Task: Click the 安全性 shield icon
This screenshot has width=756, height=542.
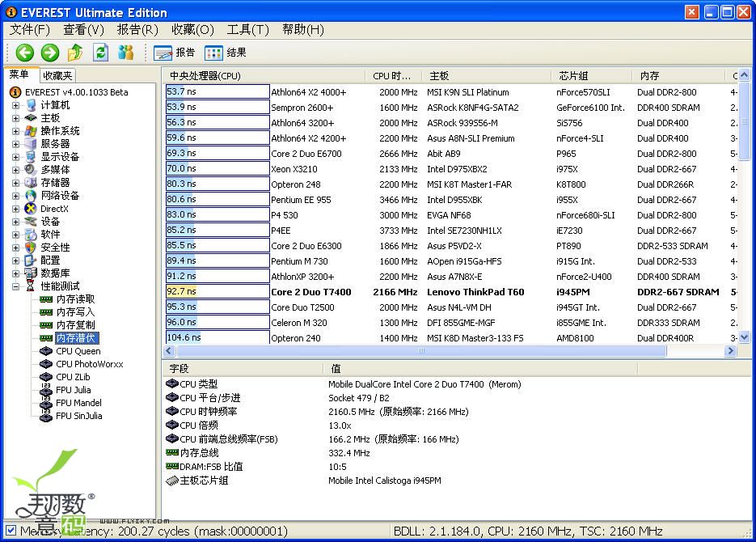Action: tap(31, 248)
